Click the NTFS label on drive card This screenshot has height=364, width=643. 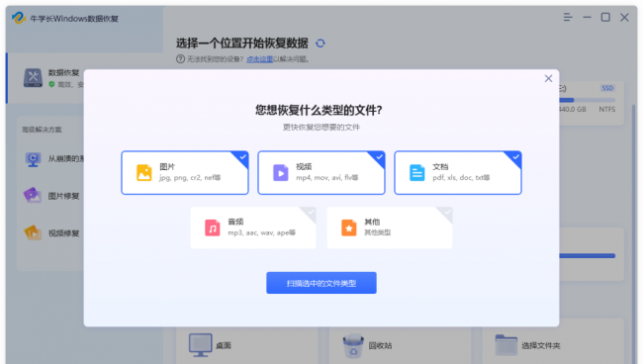click(x=607, y=110)
